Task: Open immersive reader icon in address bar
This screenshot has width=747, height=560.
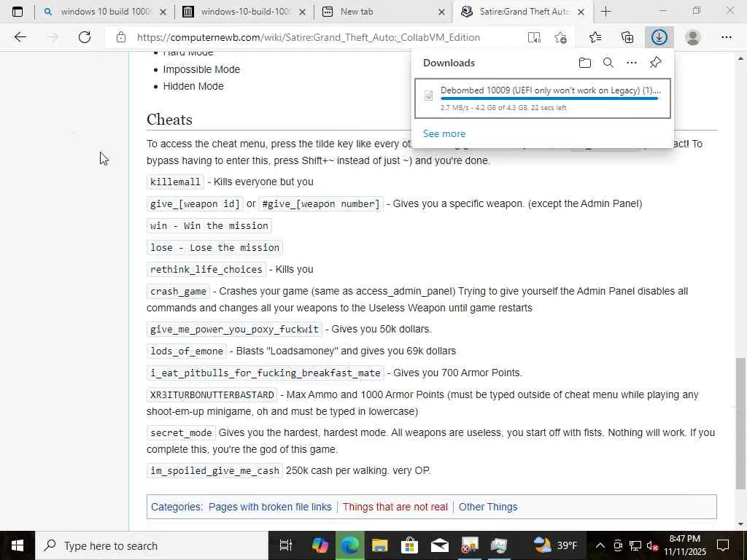Action: (534, 37)
